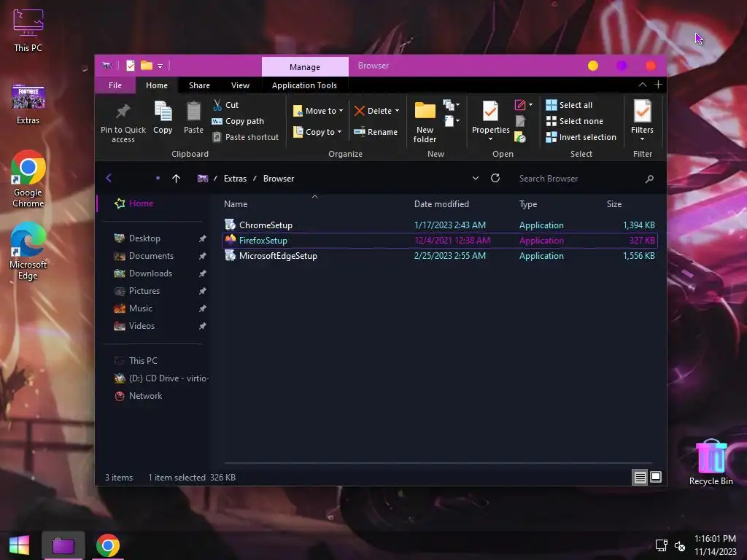Click the Browser breadcrumb in address bar
Viewport: 747px width, 560px height.
click(279, 179)
